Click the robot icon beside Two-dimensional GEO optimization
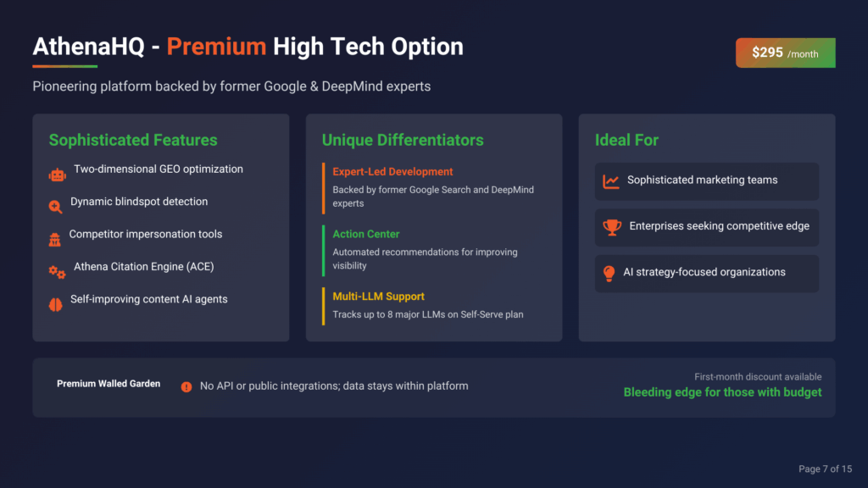 click(x=57, y=175)
